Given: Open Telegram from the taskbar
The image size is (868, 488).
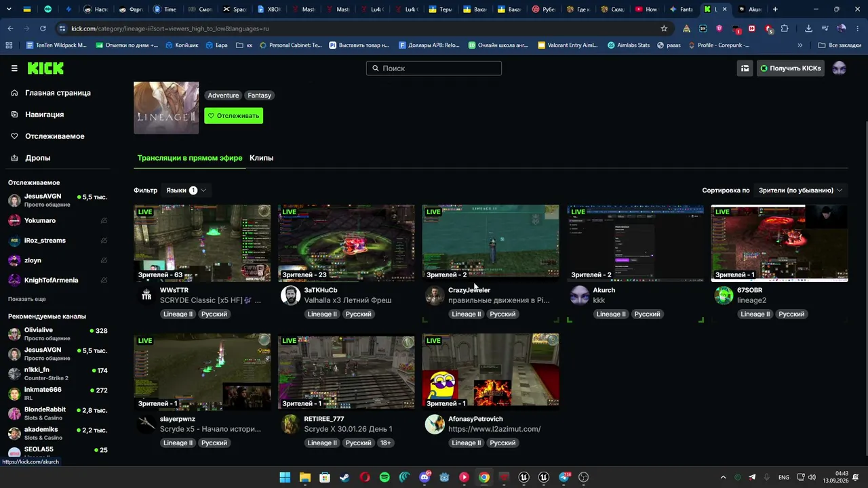Looking at the screenshot, I should 564,477.
